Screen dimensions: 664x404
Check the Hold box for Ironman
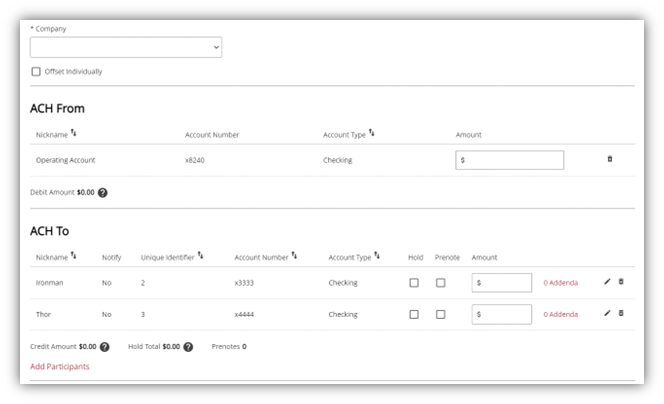click(x=414, y=283)
